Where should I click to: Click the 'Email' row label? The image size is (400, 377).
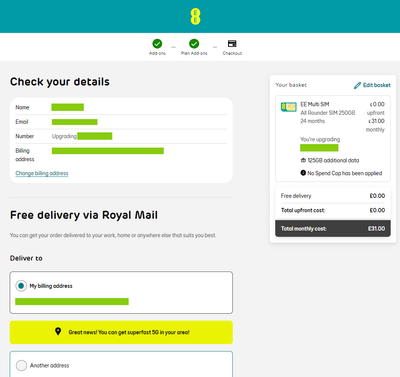[x=22, y=122]
